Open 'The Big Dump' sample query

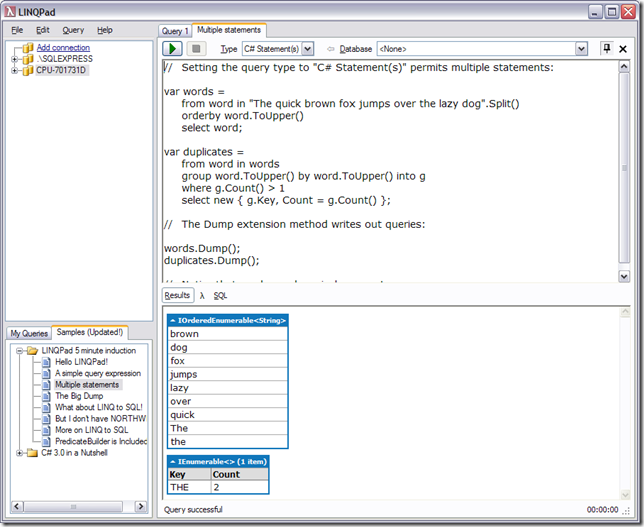tap(78, 396)
